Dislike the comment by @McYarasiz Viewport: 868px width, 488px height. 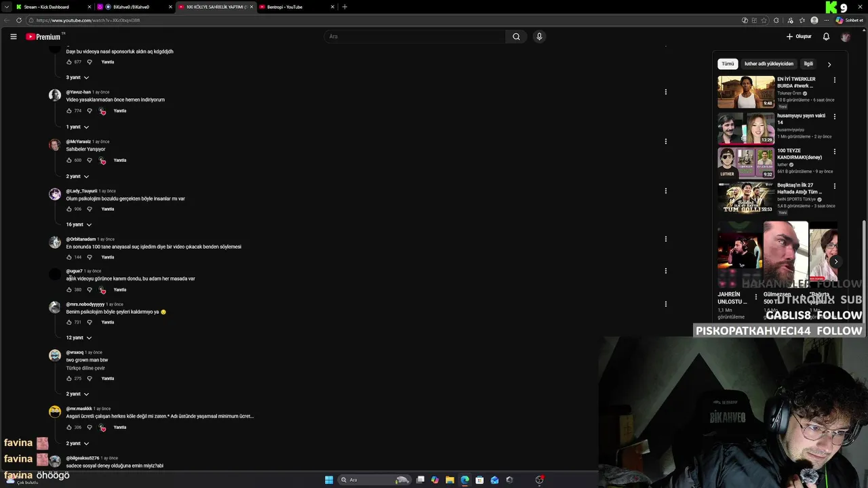tap(90, 160)
